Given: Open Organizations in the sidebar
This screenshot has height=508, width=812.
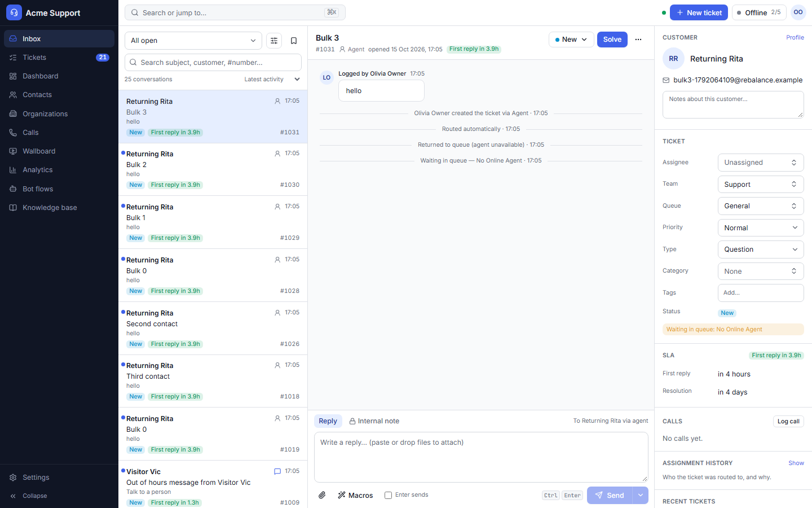Looking at the screenshot, I should coord(59,114).
